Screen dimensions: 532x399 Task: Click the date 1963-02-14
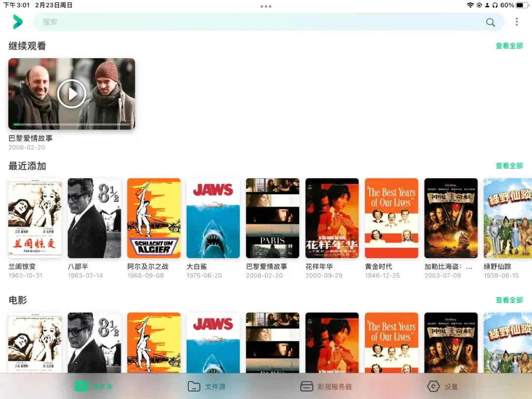(85, 276)
